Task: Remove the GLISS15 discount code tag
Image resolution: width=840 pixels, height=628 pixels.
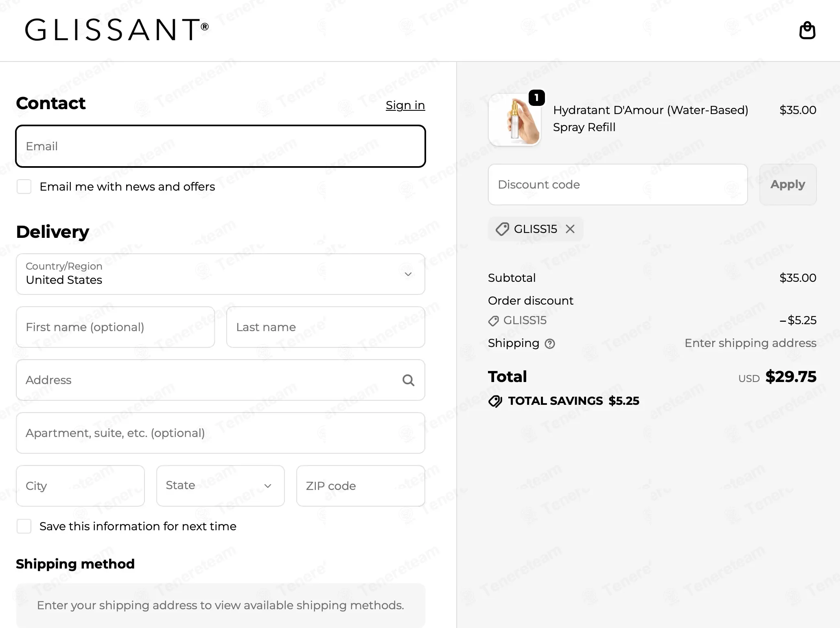Action: pos(570,229)
